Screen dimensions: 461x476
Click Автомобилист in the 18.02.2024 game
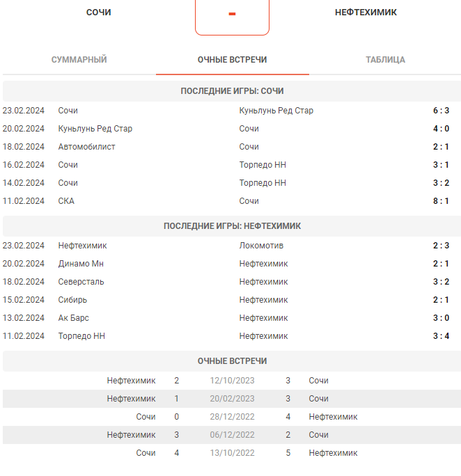tap(86, 147)
